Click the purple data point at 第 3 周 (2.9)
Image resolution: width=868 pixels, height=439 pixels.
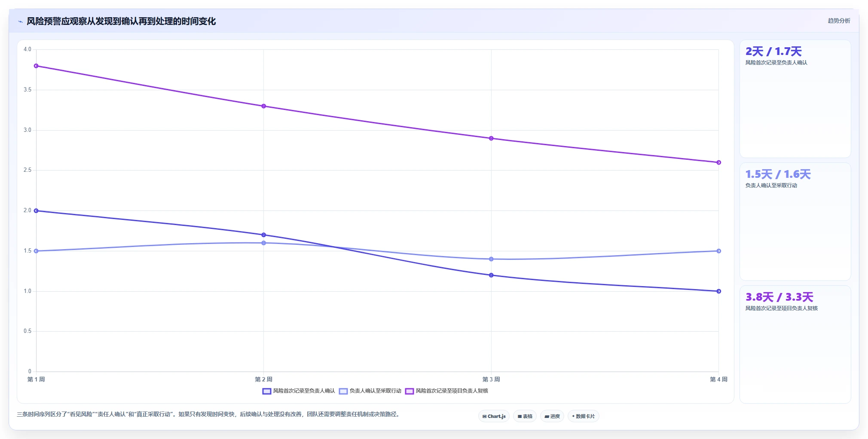point(491,138)
